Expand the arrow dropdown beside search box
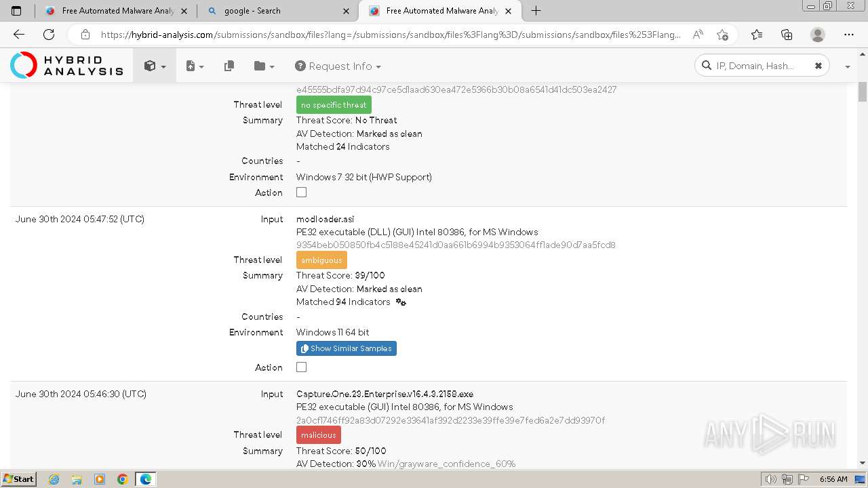Screen dimensions: 868x488 click(848, 66)
